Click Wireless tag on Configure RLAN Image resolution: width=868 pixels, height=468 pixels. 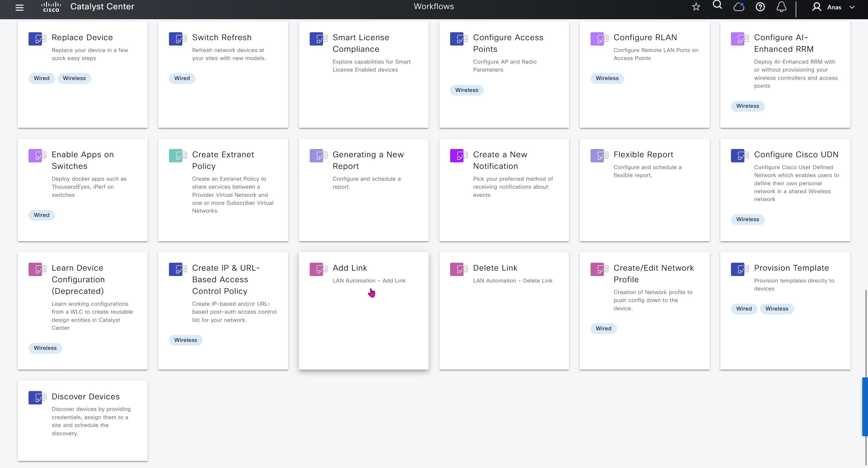607,78
